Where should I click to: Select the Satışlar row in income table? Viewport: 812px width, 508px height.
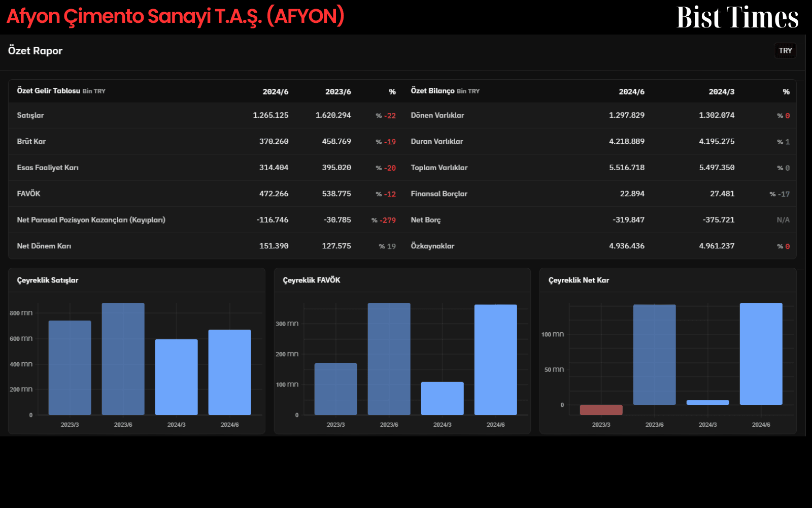point(206,115)
